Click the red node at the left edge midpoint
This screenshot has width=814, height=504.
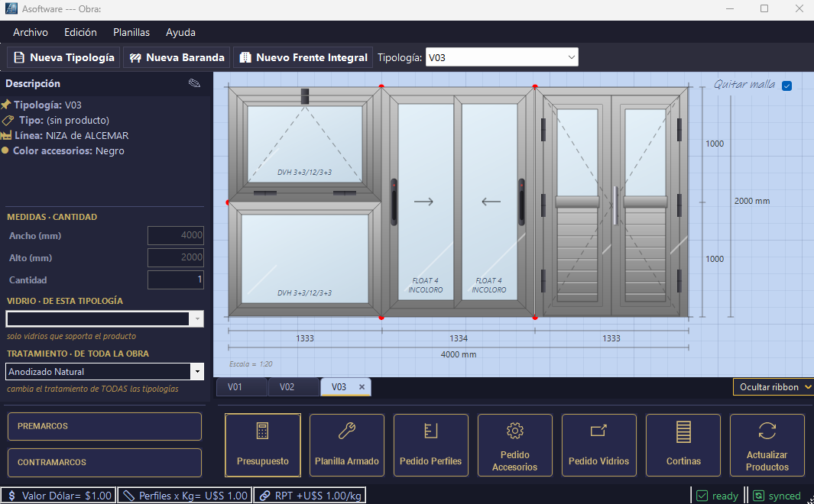[228, 202]
